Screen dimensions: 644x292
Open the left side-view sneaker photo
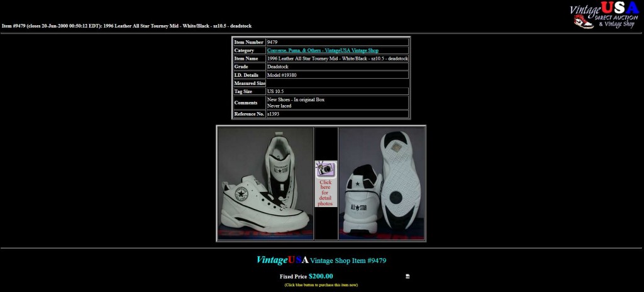point(265,183)
